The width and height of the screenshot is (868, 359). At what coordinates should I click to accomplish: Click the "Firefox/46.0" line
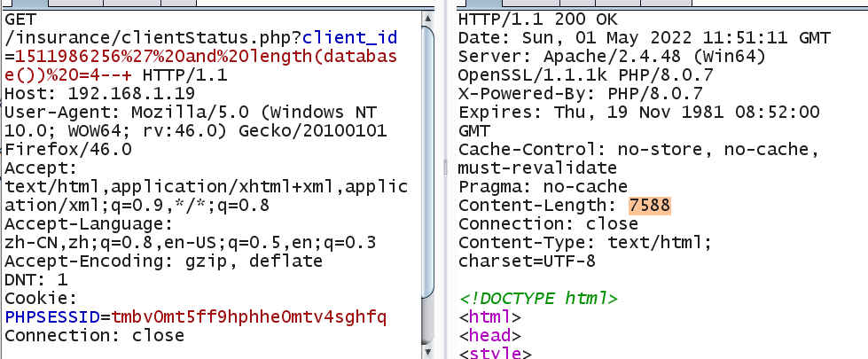point(68,149)
